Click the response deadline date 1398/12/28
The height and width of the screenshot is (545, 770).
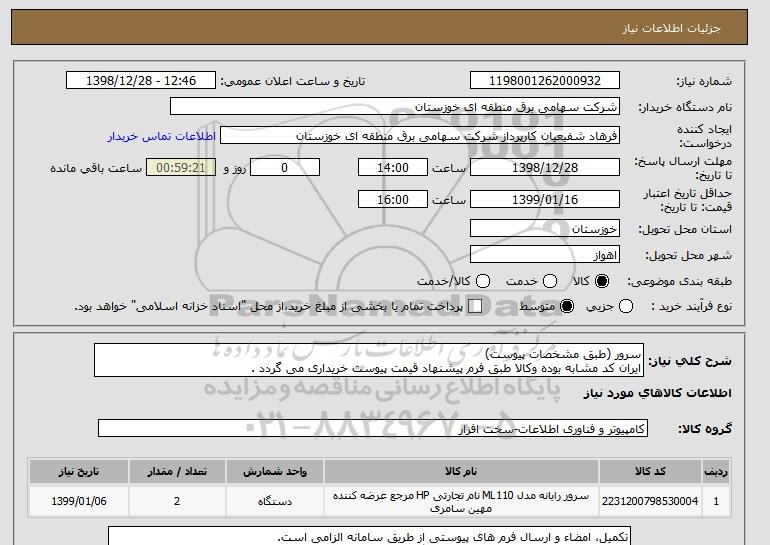point(545,167)
